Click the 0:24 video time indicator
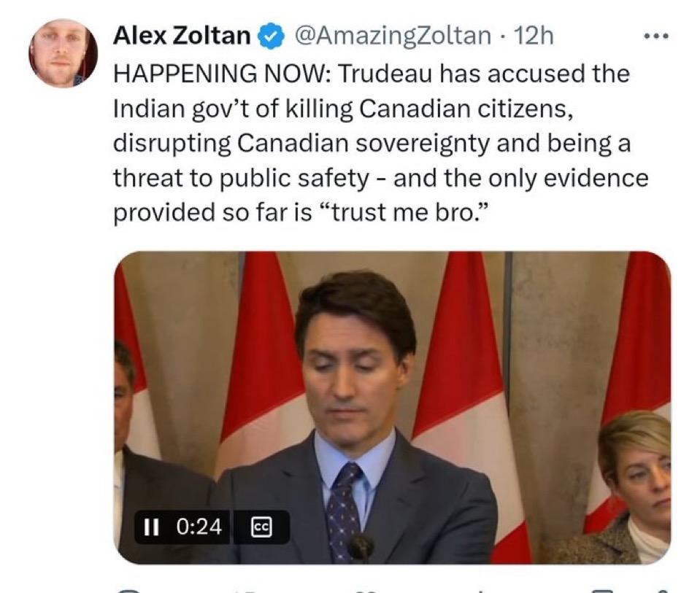The width and height of the screenshot is (700, 593). [x=199, y=527]
